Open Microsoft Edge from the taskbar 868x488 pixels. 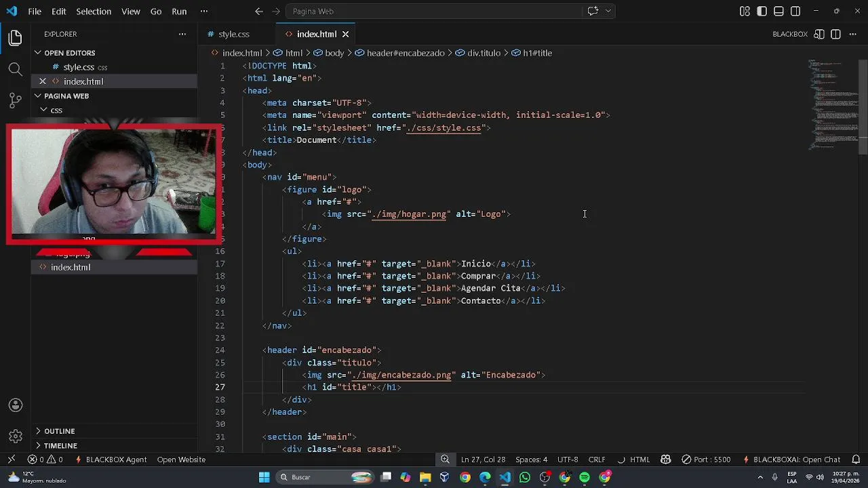pos(485,477)
